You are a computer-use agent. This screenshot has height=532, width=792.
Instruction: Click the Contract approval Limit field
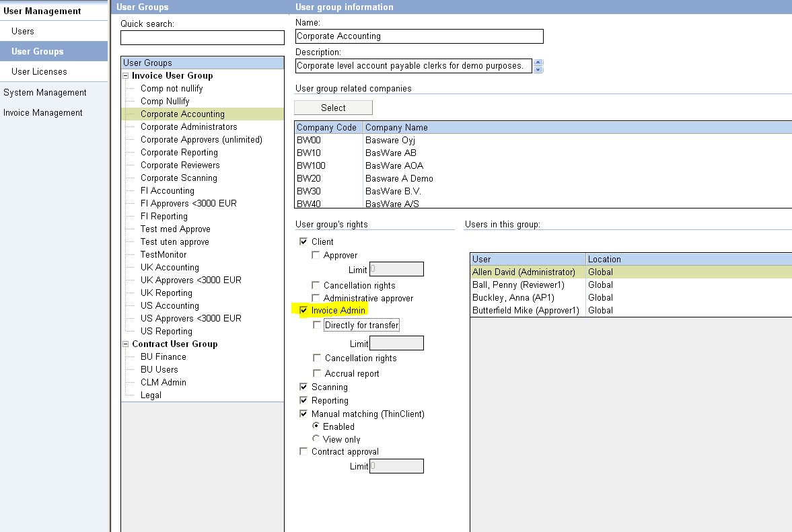396,466
